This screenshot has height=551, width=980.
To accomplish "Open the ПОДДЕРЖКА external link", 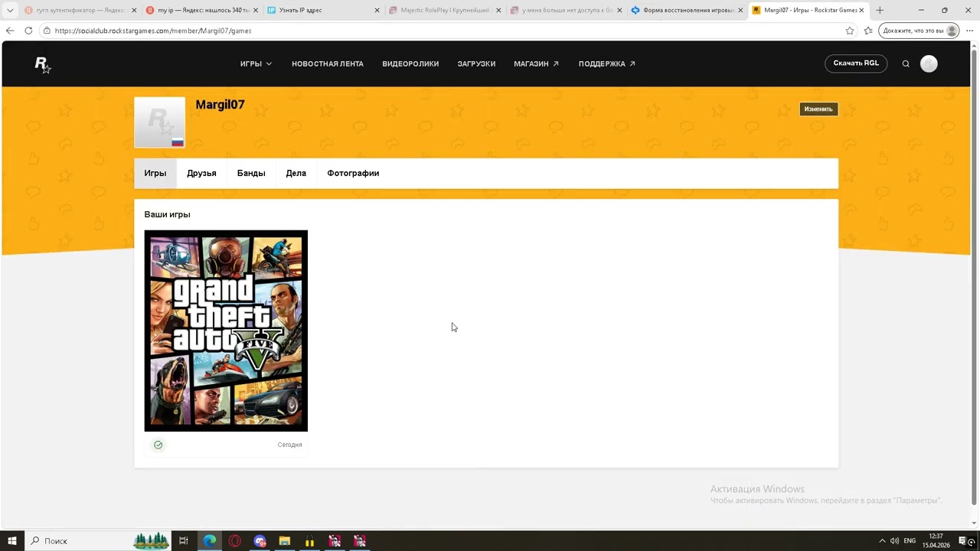I will click(606, 64).
